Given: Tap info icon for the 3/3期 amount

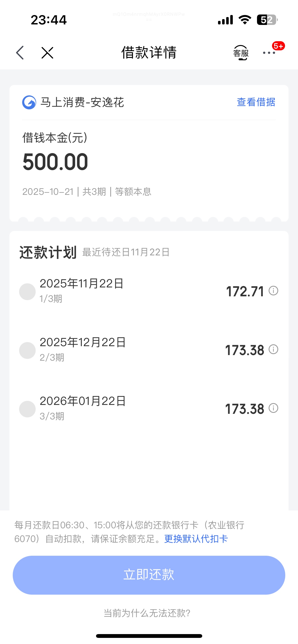Looking at the screenshot, I should click(x=273, y=408).
